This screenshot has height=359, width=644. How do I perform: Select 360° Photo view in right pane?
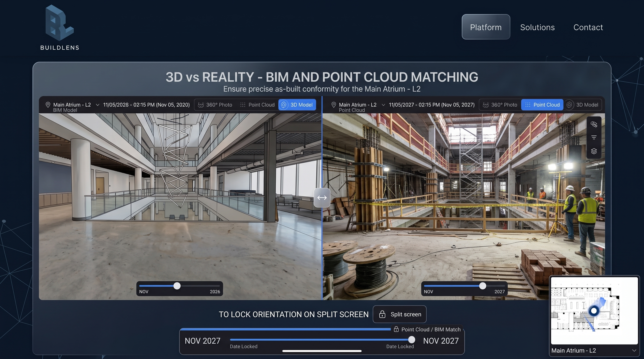point(500,105)
